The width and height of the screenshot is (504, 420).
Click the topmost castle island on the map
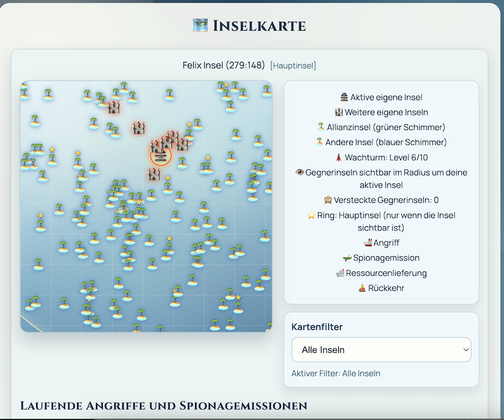click(x=114, y=107)
